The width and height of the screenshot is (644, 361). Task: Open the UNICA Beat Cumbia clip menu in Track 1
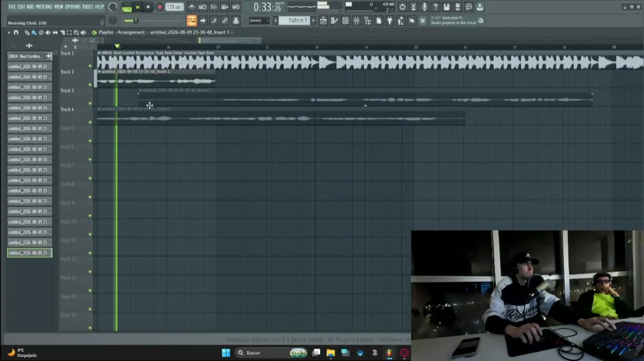click(x=99, y=53)
